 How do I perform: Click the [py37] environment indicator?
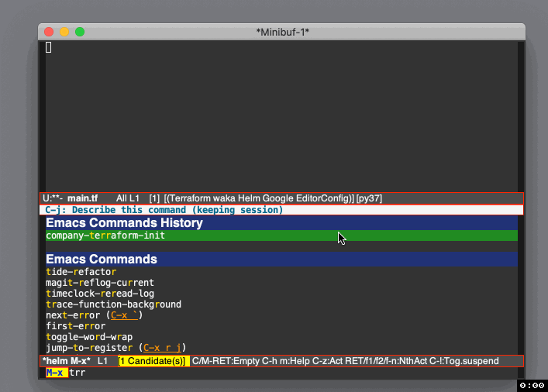pos(369,198)
